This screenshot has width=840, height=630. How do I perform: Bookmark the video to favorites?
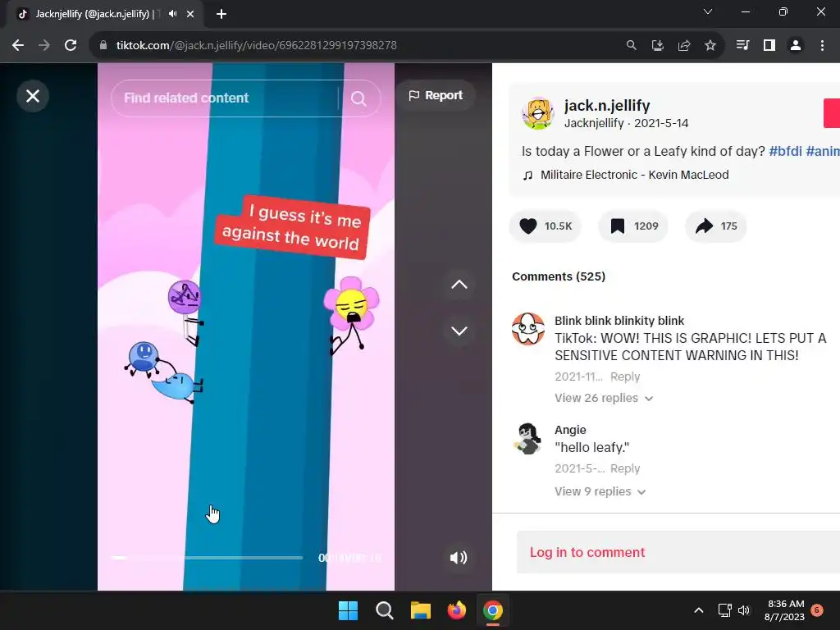(617, 226)
